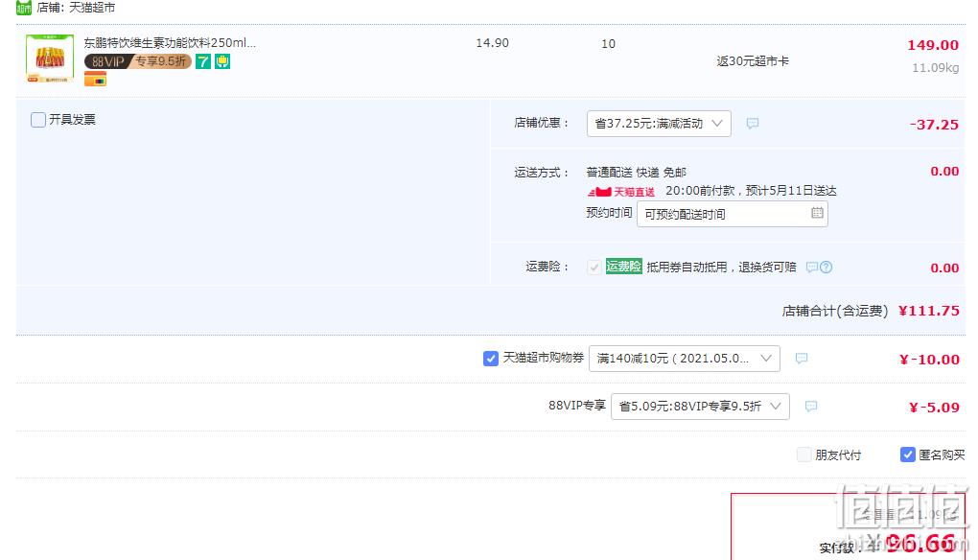Click the green 7-day return icon
Screen dimensions: 978x560
click(x=202, y=61)
